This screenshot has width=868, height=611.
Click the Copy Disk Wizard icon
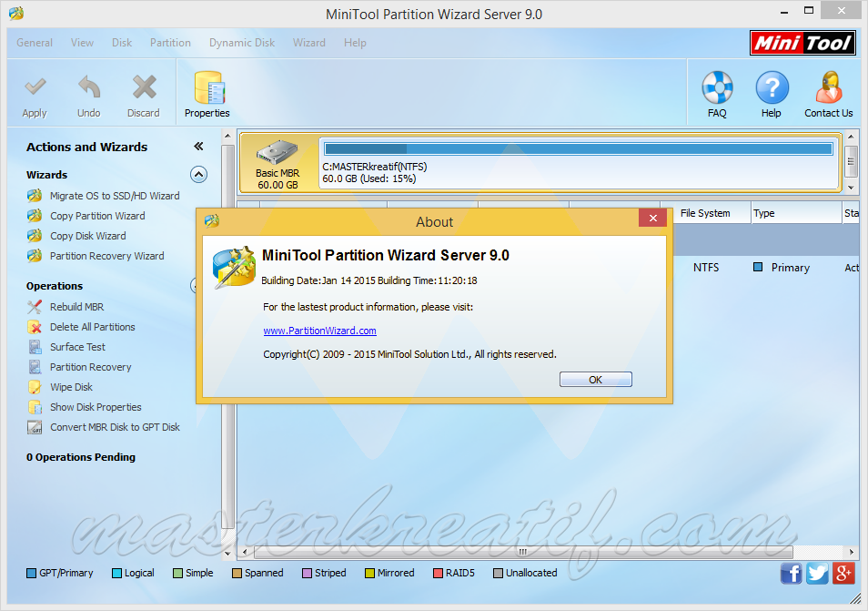[35, 236]
